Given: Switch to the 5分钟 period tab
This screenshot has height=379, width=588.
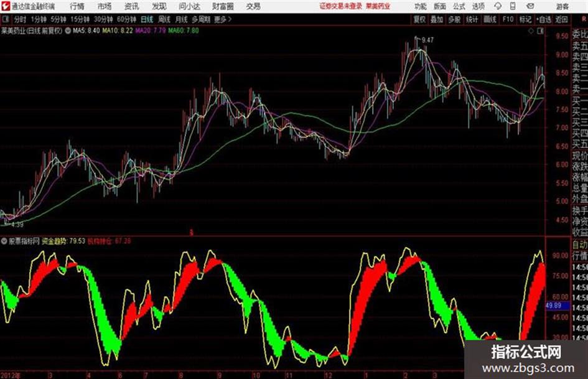Looking at the screenshot, I should point(58,19).
